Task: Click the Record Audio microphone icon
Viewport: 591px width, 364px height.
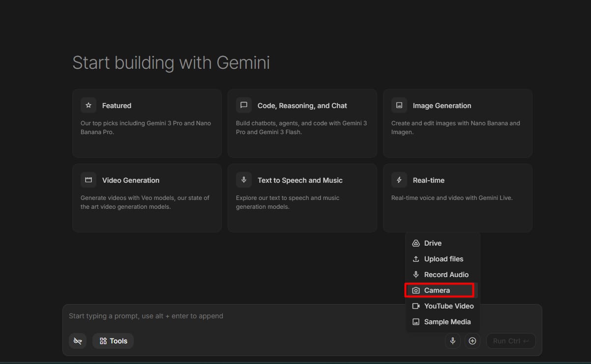Action: pyautogui.click(x=415, y=274)
